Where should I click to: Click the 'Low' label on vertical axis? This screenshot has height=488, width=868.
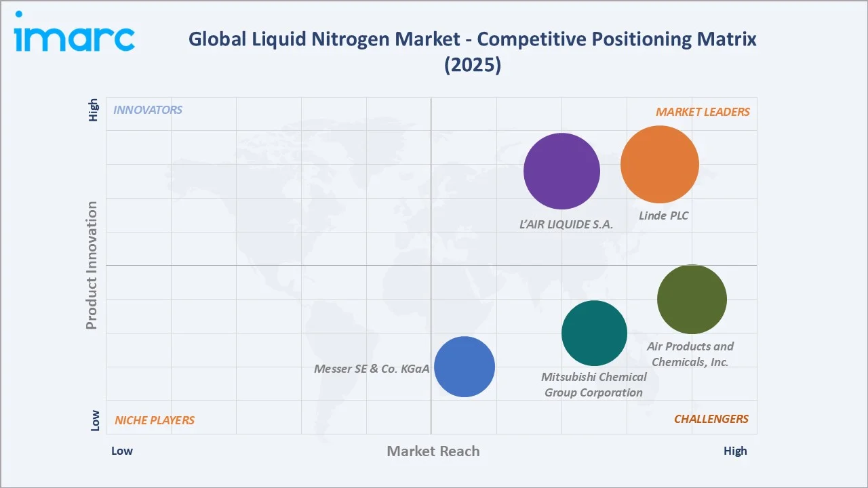(95, 420)
